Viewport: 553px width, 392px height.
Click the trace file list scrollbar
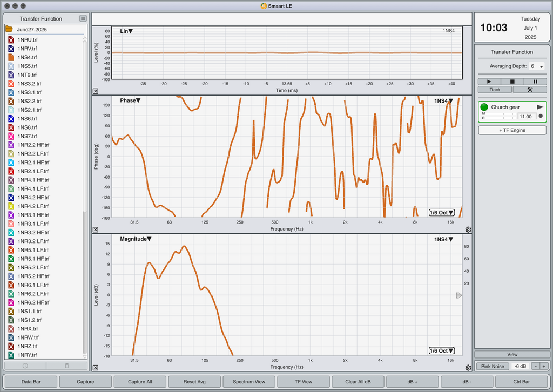point(85,127)
